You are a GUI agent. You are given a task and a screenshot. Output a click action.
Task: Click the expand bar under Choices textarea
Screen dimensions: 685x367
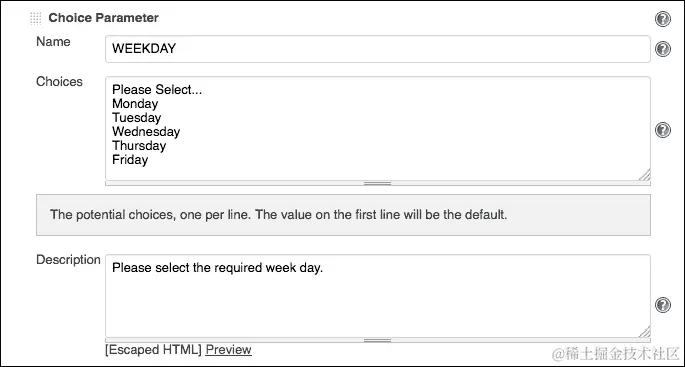377,184
